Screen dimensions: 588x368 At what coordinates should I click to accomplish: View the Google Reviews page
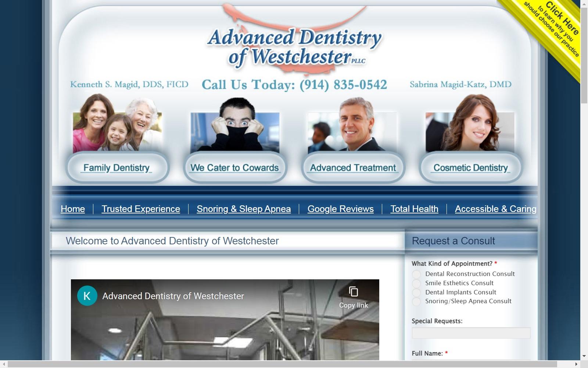pos(341,209)
